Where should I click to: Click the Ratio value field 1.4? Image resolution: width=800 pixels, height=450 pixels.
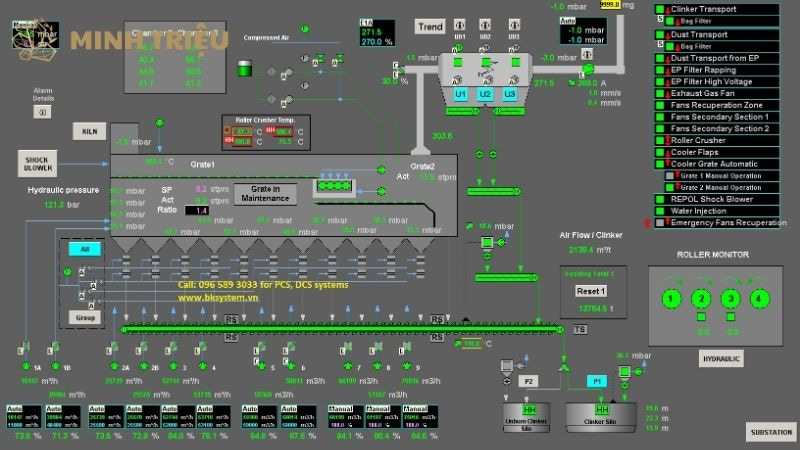click(199, 210)
